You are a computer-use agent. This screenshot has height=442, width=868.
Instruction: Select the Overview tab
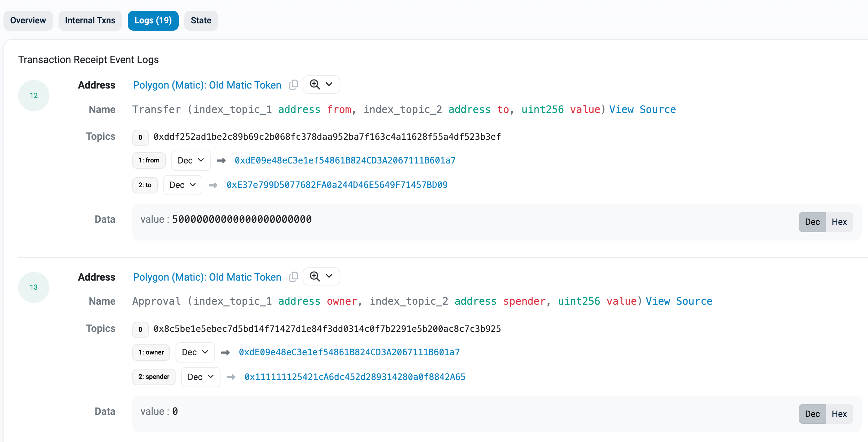(28, 20)
